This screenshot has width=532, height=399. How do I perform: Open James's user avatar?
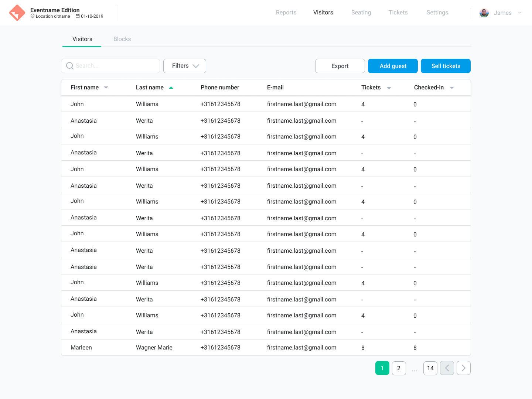coord(484,13)
